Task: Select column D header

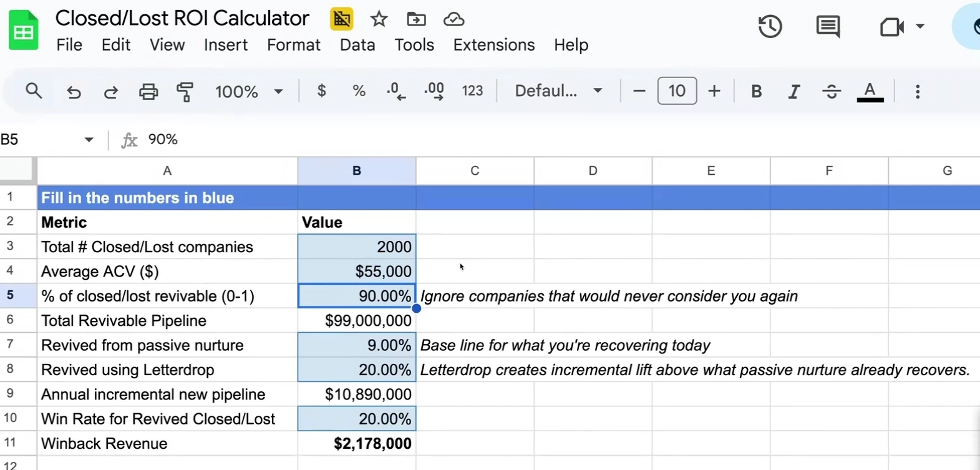Action: click(593, 170)
